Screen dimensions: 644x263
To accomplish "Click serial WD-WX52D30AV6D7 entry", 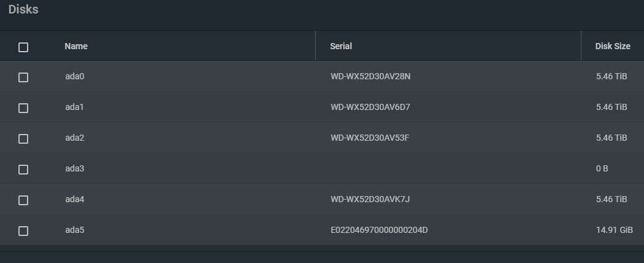I will pos(370,107).
